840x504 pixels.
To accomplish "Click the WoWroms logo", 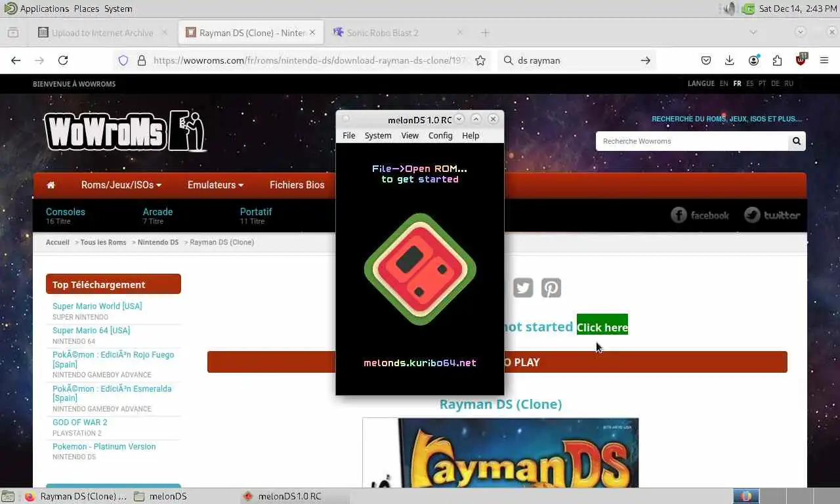I will point(125,131).
